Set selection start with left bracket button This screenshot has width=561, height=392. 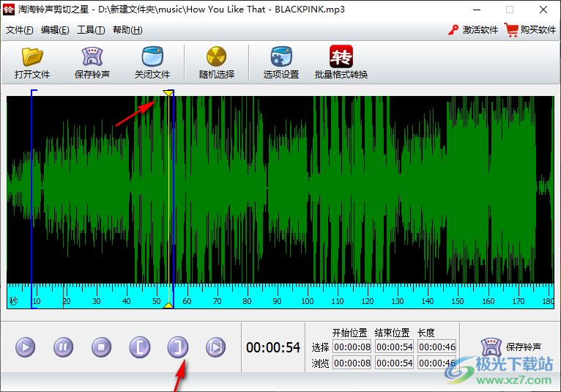tap(140, 347)
